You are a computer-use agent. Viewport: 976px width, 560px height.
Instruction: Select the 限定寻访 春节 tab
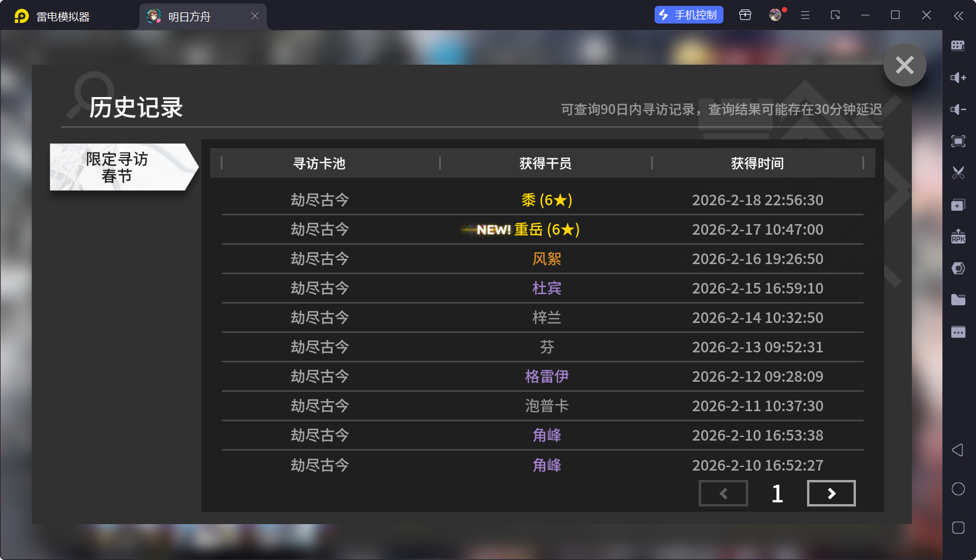[118, 167]
